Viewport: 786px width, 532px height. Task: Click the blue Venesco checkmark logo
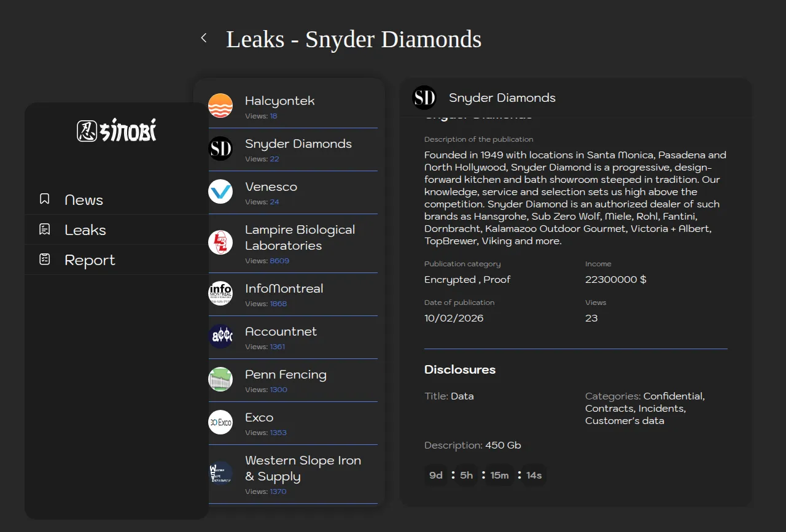[220, 191]
